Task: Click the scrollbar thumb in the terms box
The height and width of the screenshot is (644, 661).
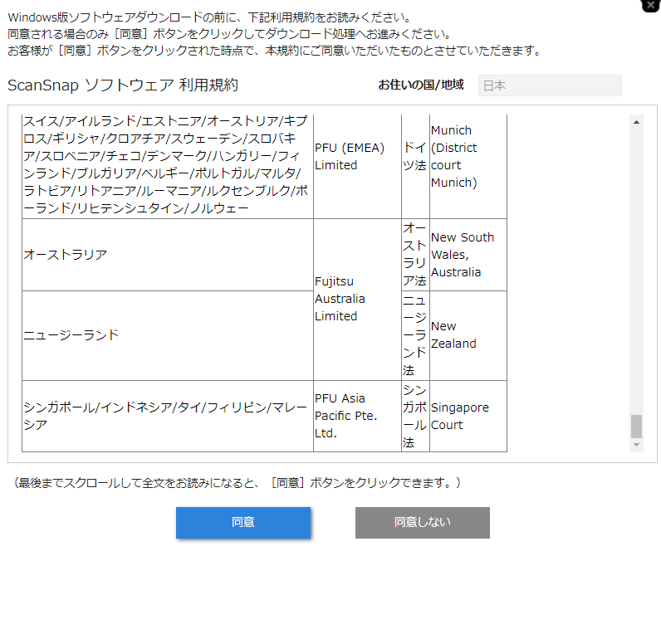Action: [637, 427]
